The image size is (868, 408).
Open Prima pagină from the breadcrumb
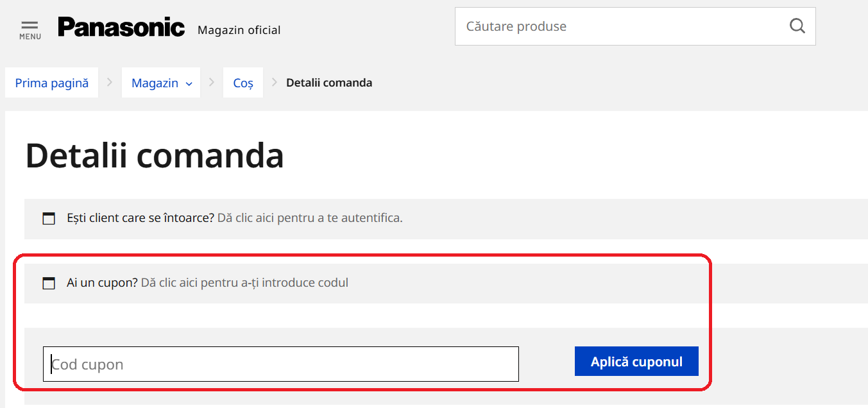pos(51,82)
